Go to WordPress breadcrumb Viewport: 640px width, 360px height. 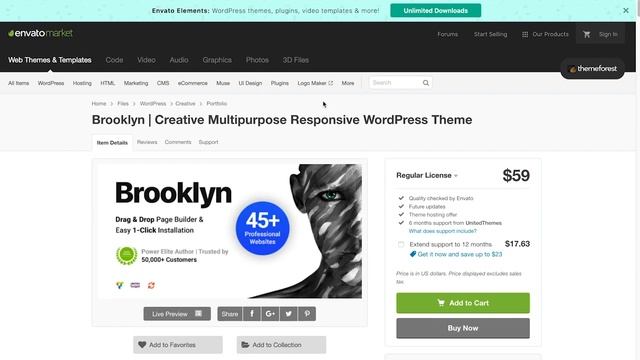[x=153, y=104]
